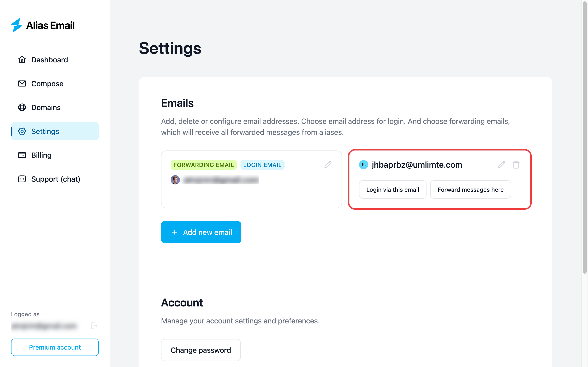Viewport: 588px width, 367px height.
Task: Click the logout icon in the sidebar
Action: click(x=94, y=326)
